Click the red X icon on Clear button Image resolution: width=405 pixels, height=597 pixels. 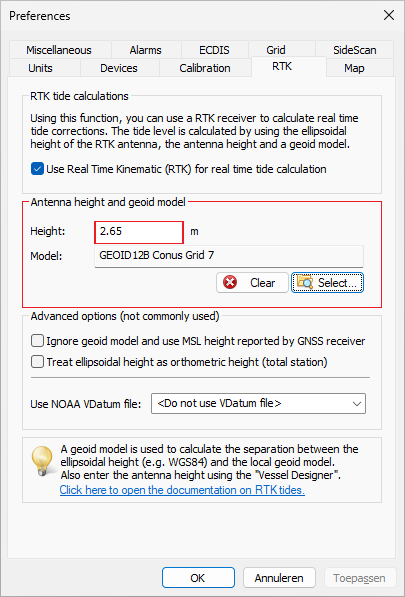230,283
